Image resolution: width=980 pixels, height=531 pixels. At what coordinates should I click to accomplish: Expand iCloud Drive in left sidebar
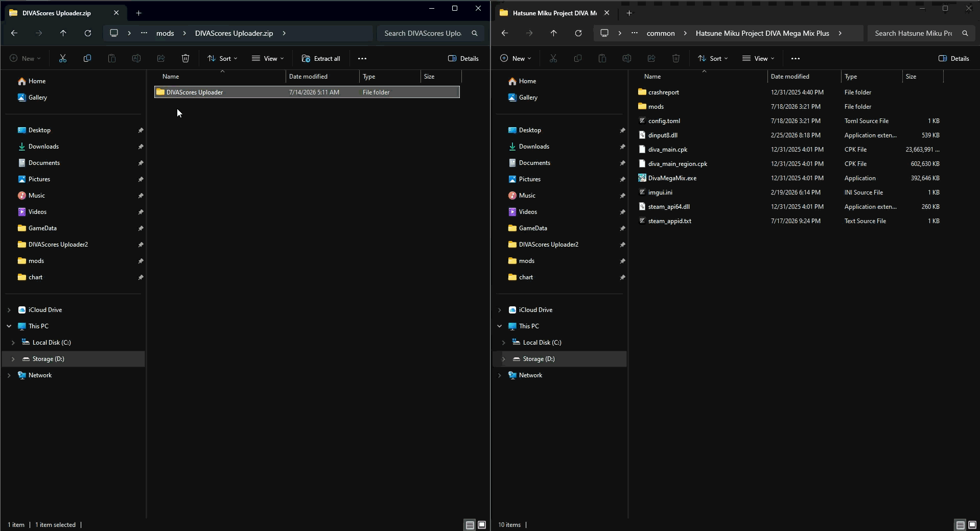point(9,310)
